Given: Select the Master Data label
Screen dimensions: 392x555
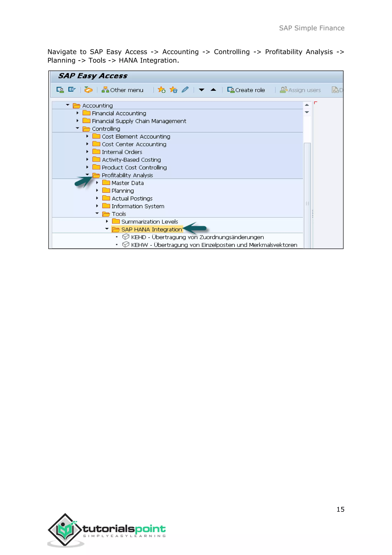Looking at the screenshot, I should coord(128,183).
